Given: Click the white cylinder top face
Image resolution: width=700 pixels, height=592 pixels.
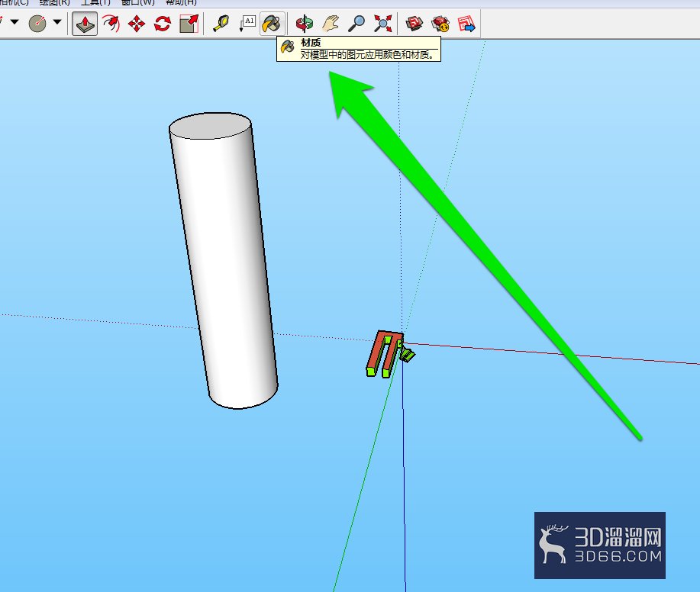Looking at the screenshot, I should click(x=210, y=126).
